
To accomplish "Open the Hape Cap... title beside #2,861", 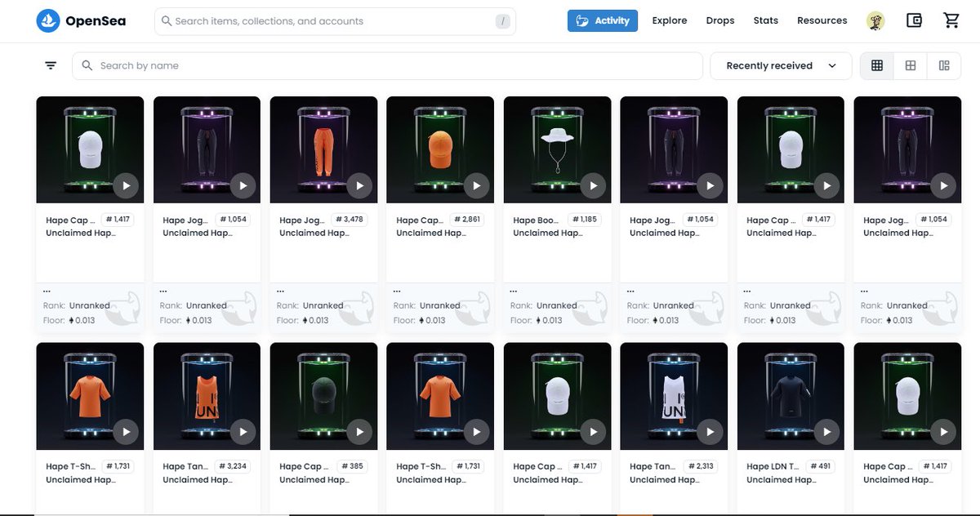I will pos(419,220).
